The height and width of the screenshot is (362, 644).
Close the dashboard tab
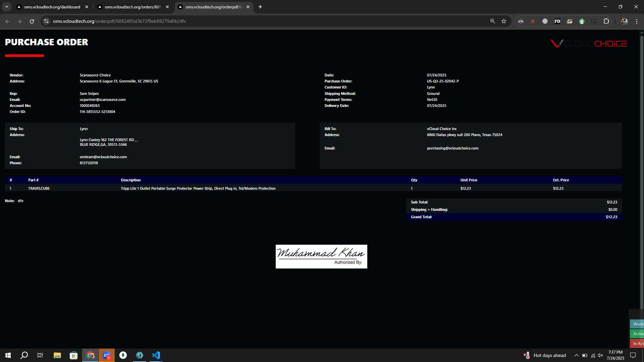tap(87, 7)
